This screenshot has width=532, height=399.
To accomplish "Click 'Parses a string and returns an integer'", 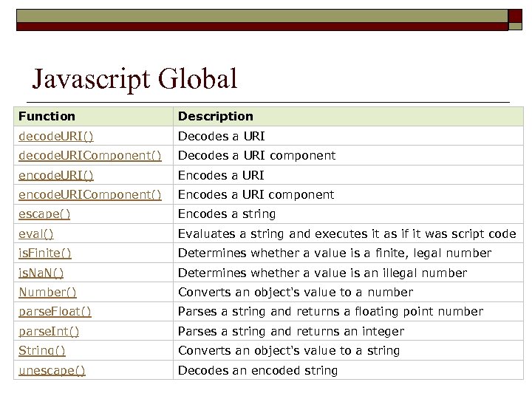I will pos(291,331).
